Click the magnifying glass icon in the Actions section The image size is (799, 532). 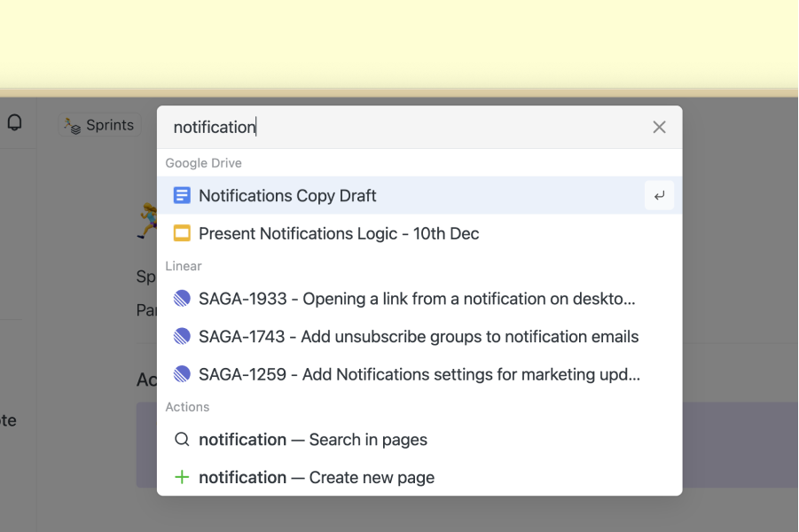[184, 439]
